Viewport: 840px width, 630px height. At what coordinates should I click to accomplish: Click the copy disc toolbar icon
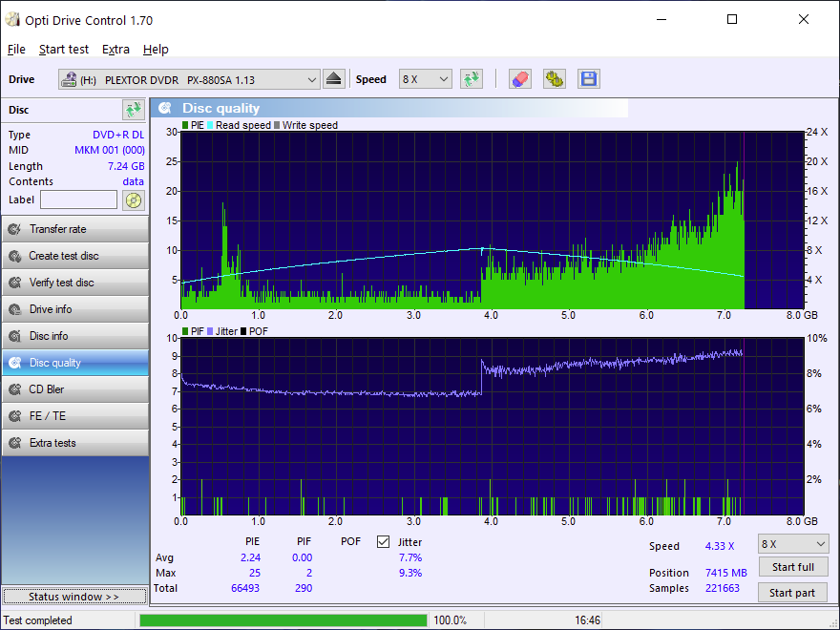[555, 79]
